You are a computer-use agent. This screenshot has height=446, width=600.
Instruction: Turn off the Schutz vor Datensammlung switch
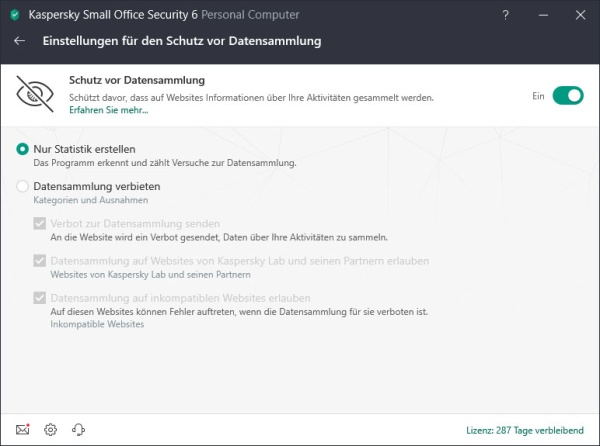click(568, 96)
